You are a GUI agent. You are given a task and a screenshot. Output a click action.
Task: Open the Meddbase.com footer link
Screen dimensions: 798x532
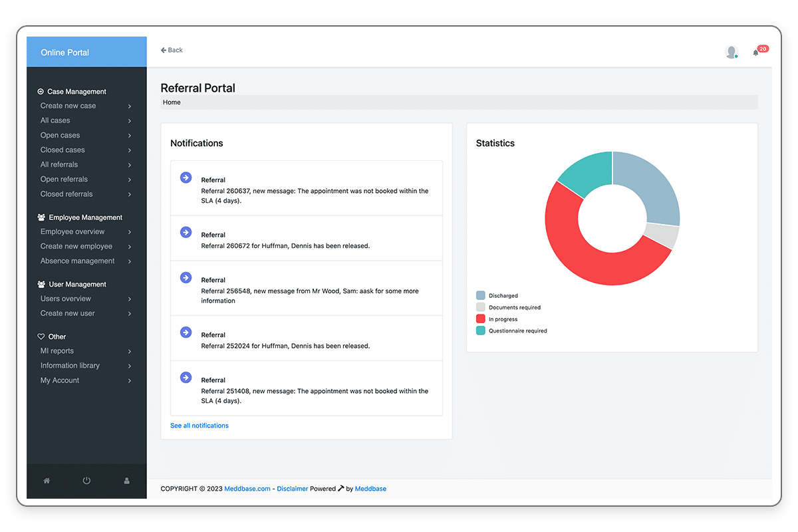(x=247, y=489)
